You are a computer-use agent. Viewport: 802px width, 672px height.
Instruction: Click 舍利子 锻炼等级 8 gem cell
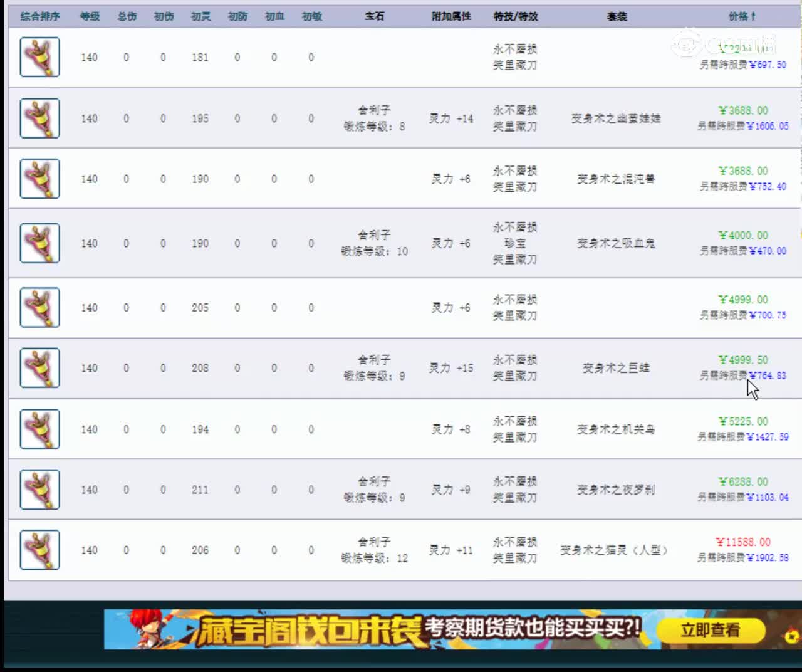[x=374, y=118]
